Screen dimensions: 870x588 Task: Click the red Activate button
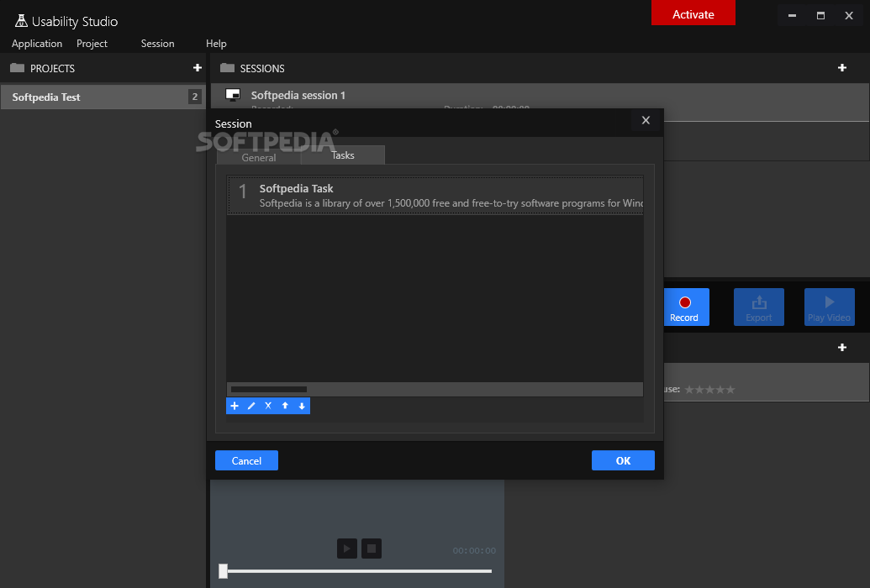[693, 13]
